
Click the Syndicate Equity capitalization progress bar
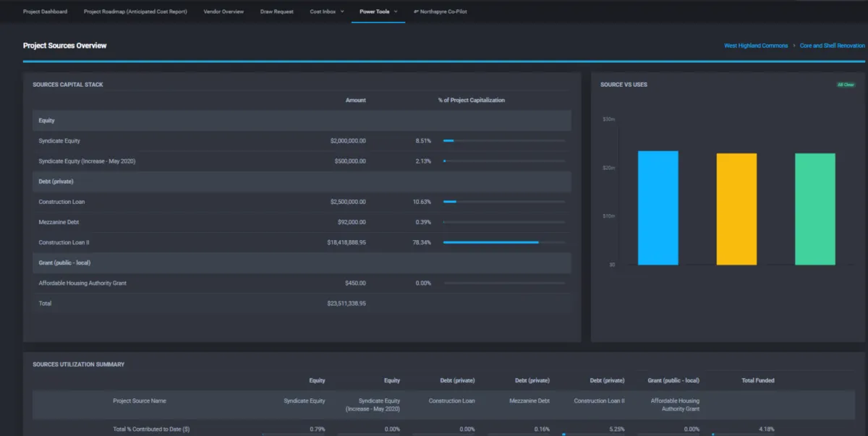[503, 141]
